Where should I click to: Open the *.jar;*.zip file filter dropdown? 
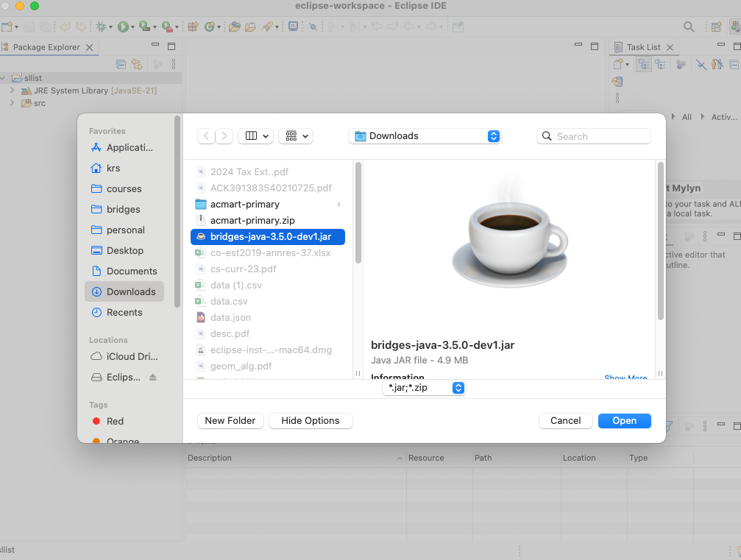tap(424, 388)
